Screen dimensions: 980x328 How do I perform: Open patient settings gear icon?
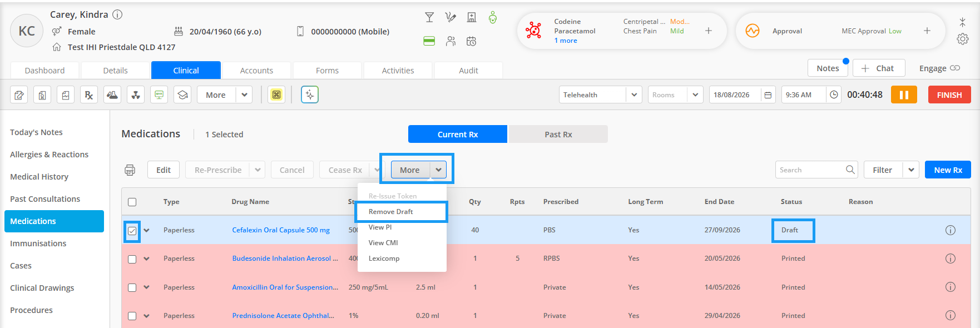(963, 39)
